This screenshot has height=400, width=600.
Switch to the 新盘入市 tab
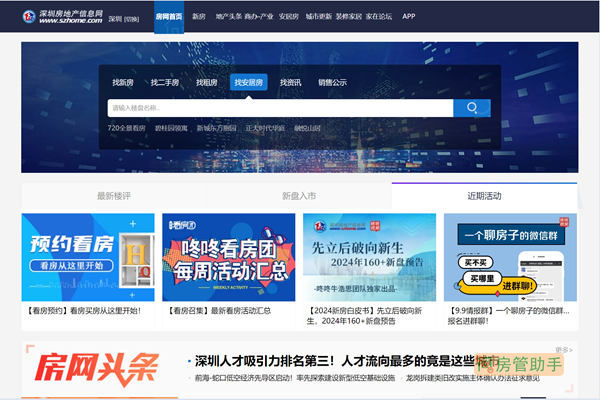tap(299, 196)
